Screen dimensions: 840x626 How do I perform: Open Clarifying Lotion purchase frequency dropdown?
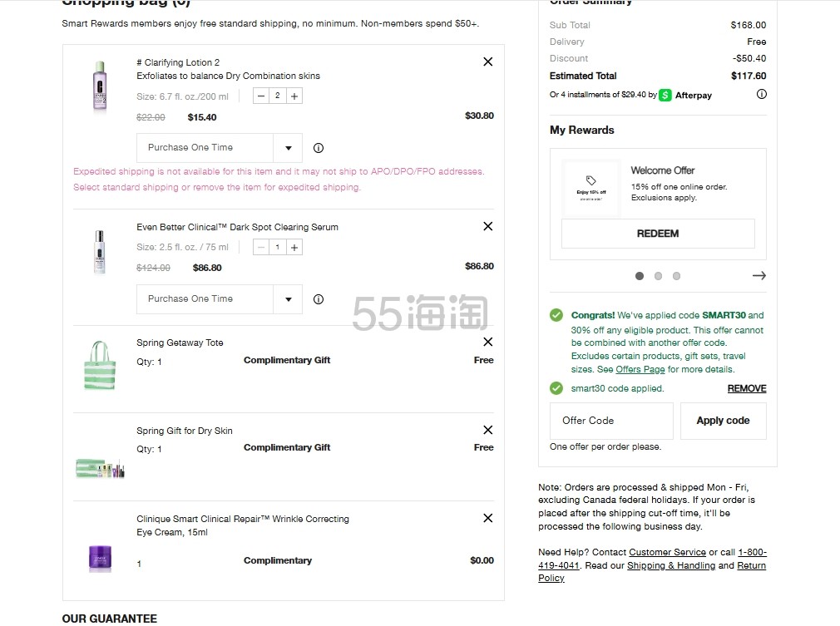[219, 148]
